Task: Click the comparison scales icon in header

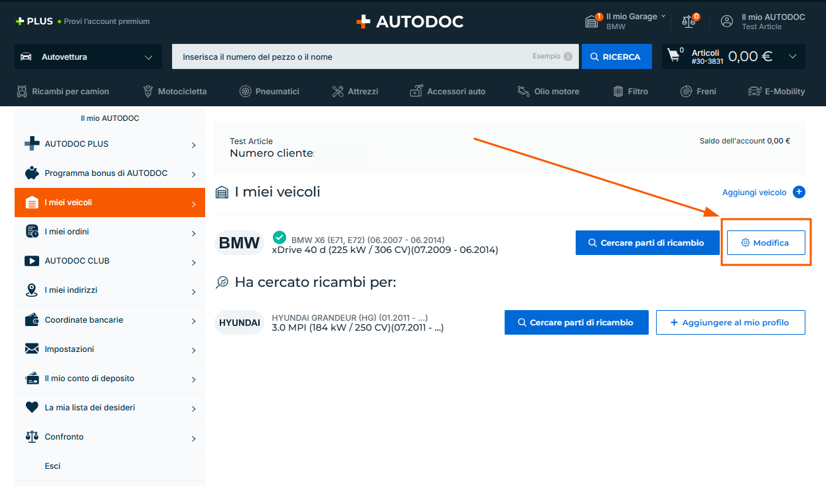Action: coord(689,21)
